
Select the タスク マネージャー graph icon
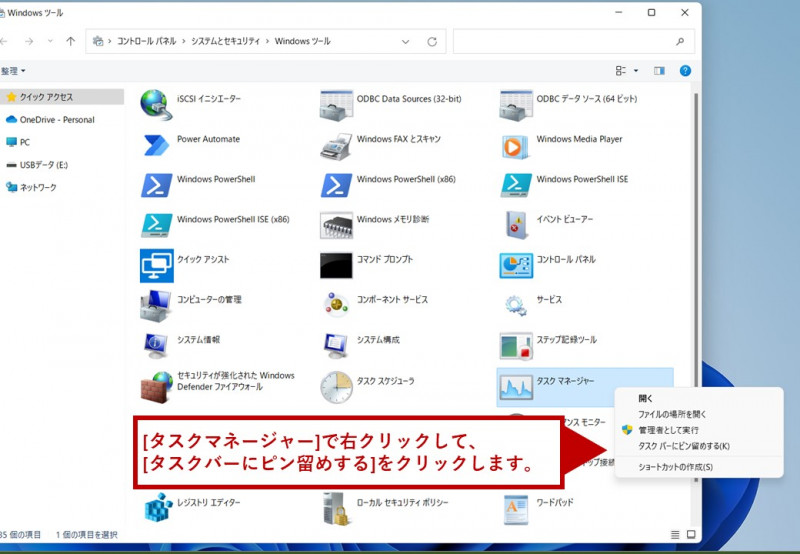tap(516, 388)
